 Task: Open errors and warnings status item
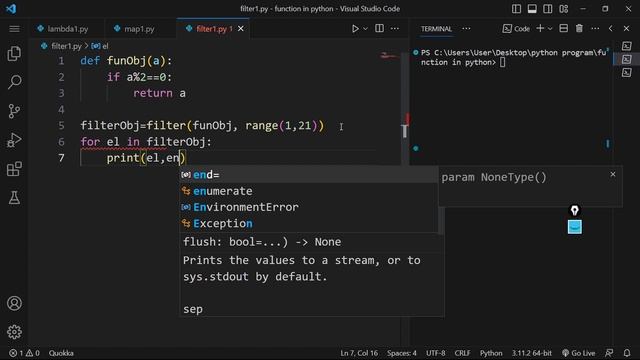pos(24,353)
